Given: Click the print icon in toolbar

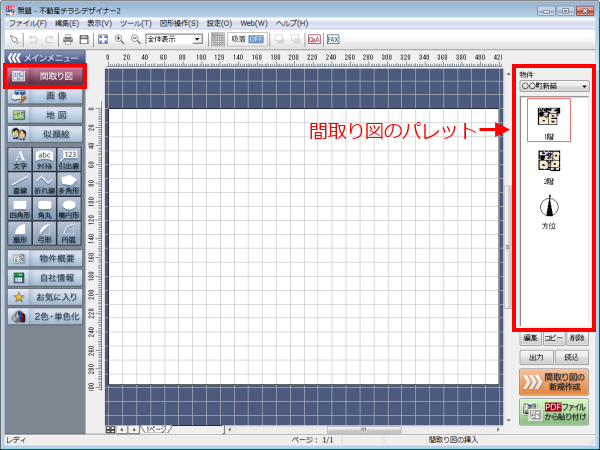Looking at the screenshot, I should [67, 39].
